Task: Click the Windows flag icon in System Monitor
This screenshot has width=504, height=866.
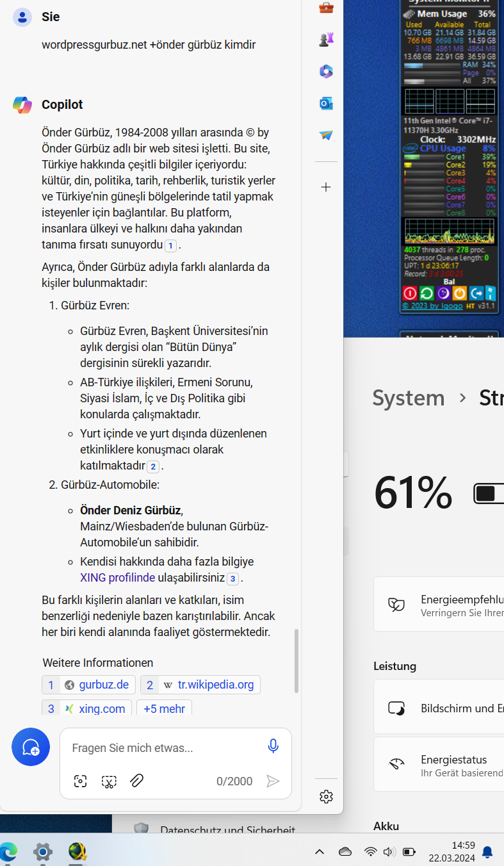Action: coord(491,293)
